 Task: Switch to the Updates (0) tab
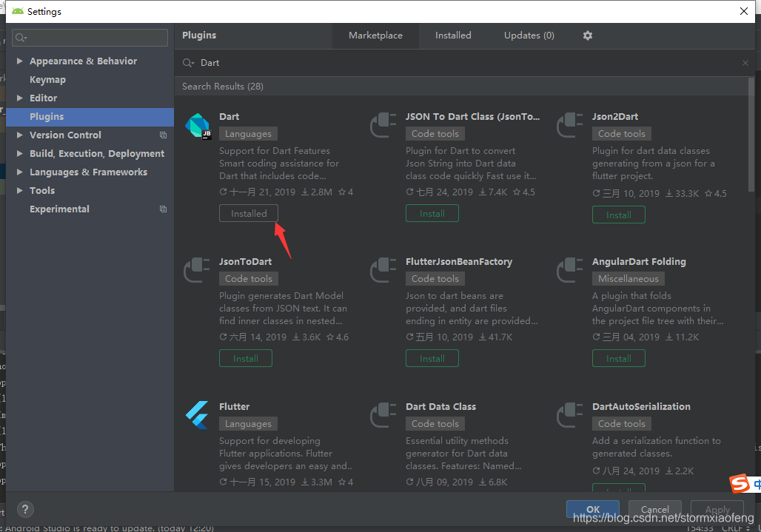point(529,36)
